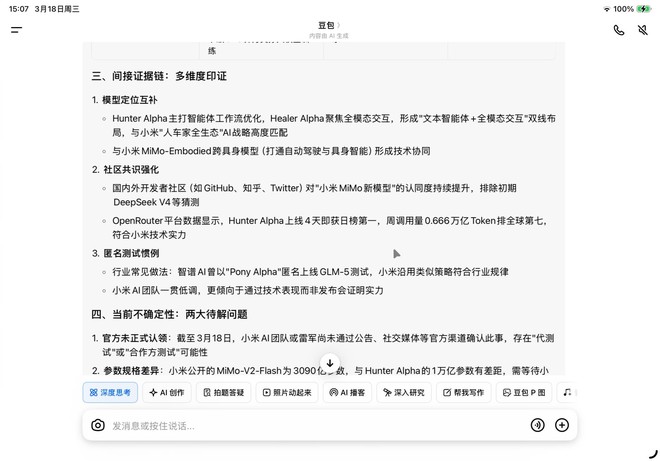Open the plus attachments icon
The width and height of the screenshot is (660, 461).
pos(562,425)
